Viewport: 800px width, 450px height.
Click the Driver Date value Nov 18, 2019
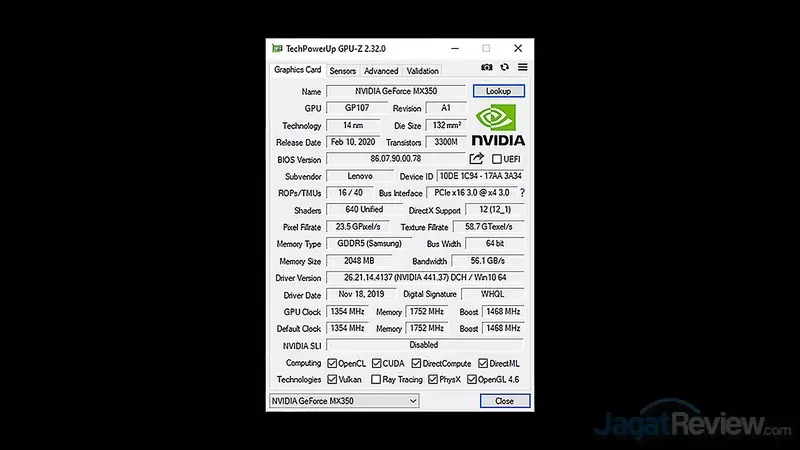click(361, 294)
